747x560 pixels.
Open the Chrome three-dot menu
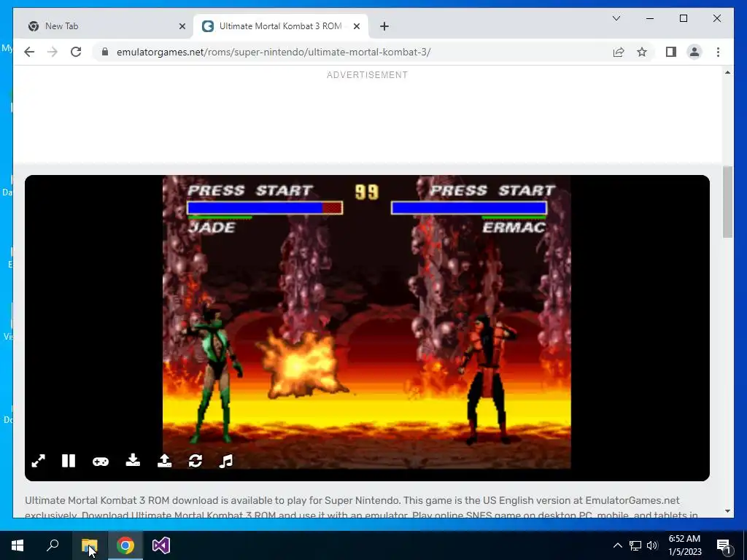[x=718, y=52]
